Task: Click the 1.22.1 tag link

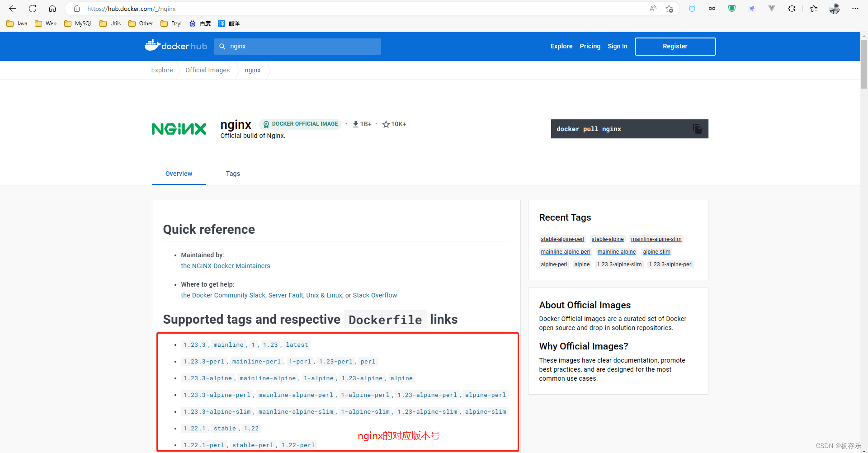Action: coord(194,428)
